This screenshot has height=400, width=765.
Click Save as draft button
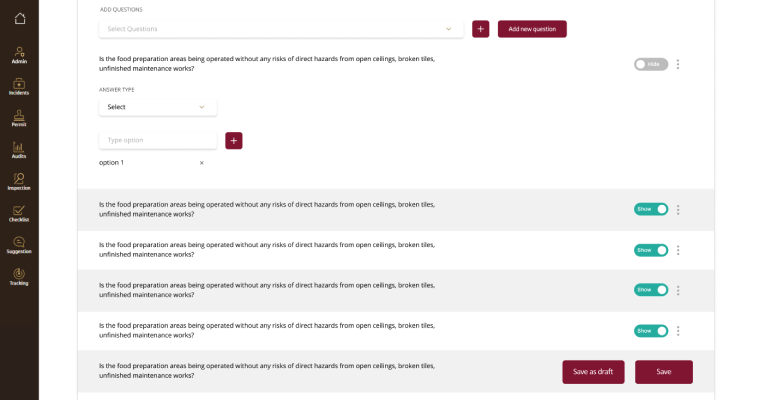point(593,372)
